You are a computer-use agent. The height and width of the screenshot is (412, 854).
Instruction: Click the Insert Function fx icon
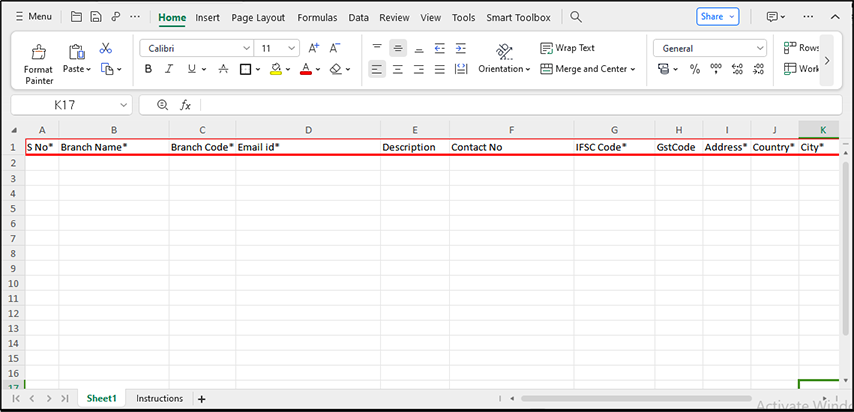(x=186, y=105)
